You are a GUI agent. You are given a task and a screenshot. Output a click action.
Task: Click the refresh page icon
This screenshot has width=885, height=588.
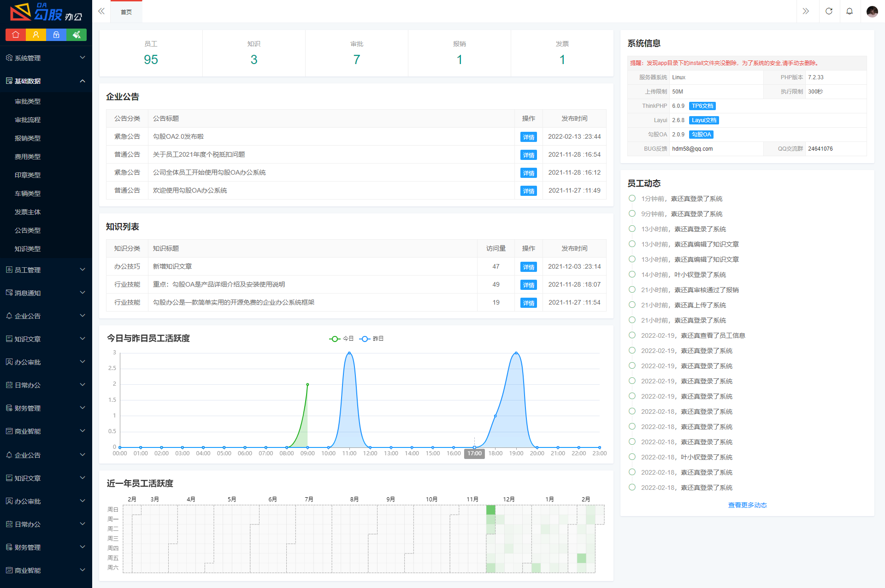[829, 11]
